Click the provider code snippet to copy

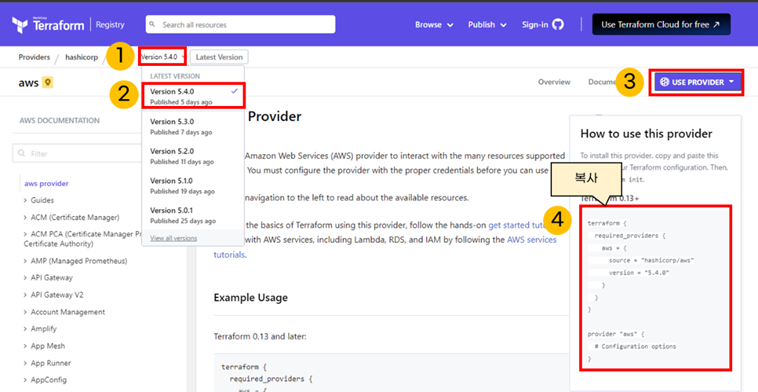click(656, 288)
